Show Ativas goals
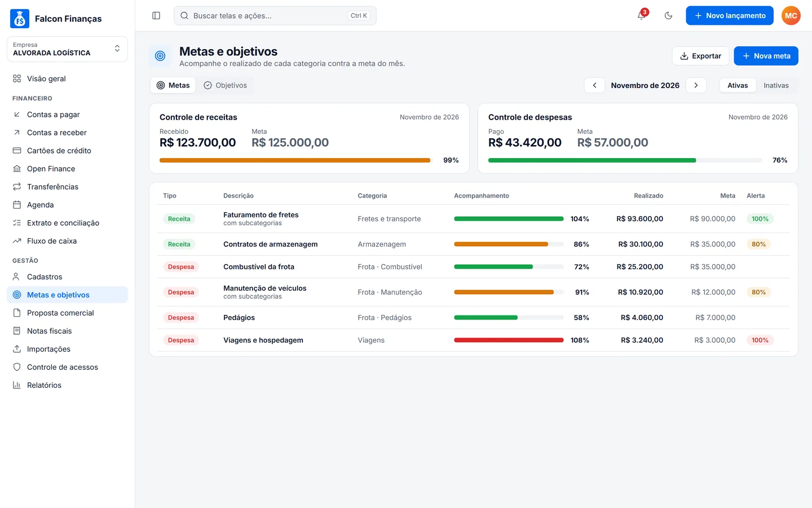 click(x=738, y=85)
